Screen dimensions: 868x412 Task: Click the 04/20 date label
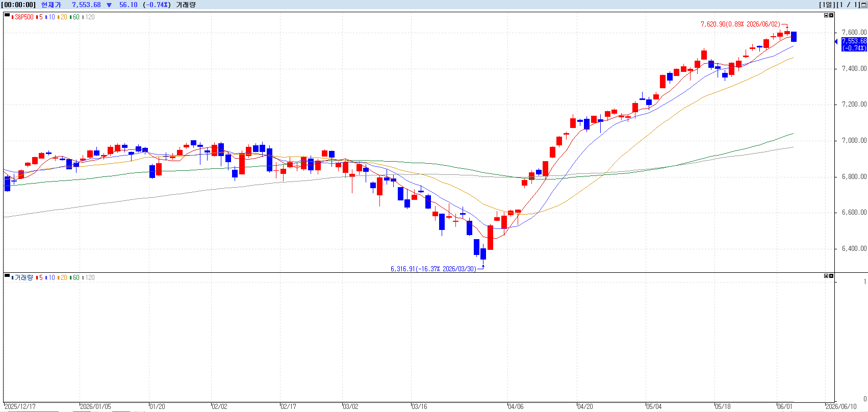tap(585, 406)
